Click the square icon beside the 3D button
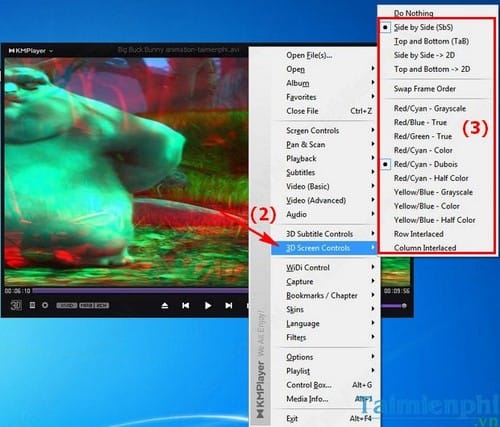500x427 pixels. [x=32, y=305]
